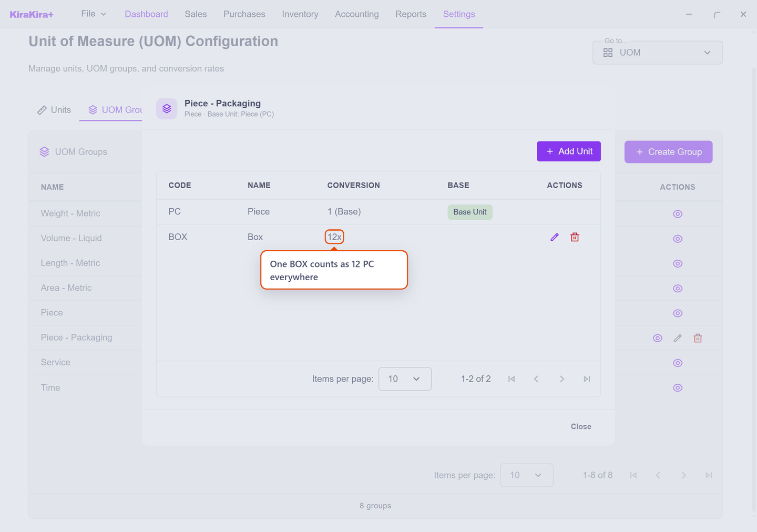
Task: Open the Go to UOM dropdown
Action: [x=657, y=53]
